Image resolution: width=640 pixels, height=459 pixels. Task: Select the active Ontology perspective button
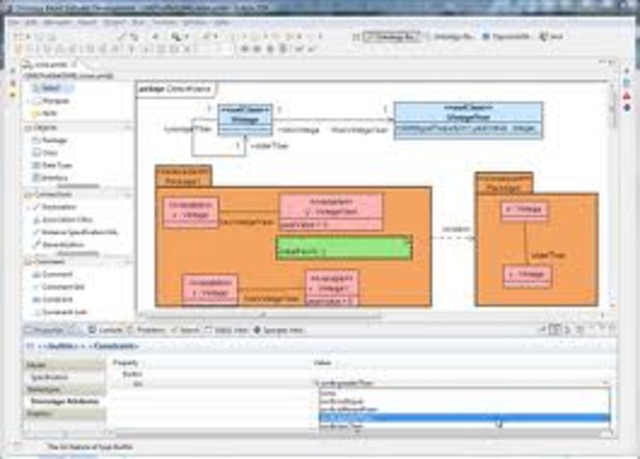click(390, 37)
